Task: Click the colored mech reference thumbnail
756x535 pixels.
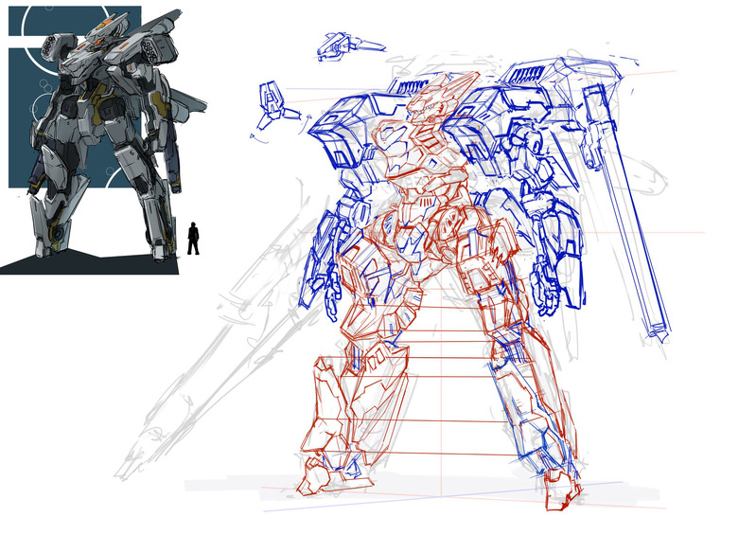Action: [103, 140]
